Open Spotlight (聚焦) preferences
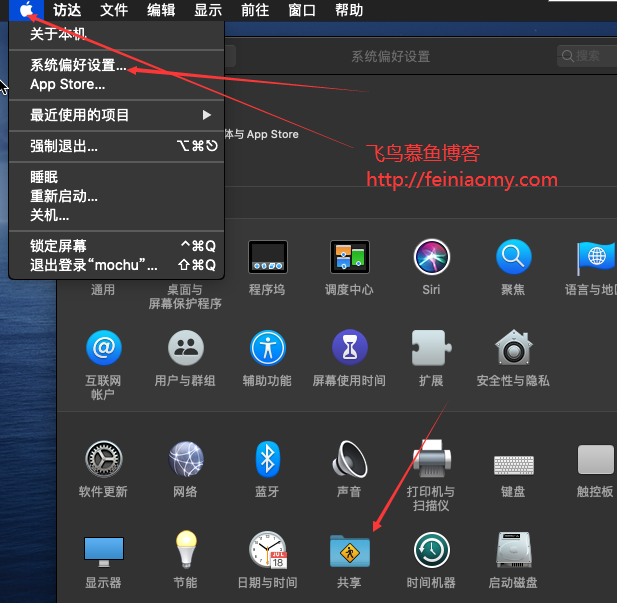The image size is (617, 603). 514,257
